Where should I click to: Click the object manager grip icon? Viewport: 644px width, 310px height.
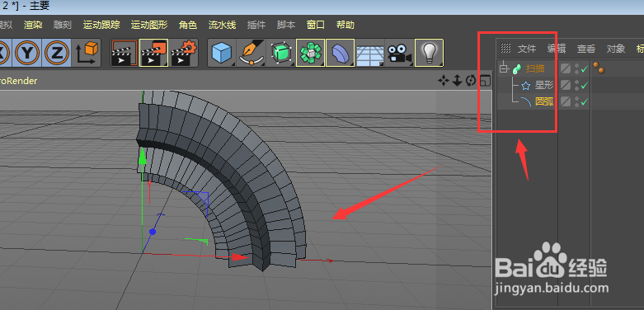(505, 49)
